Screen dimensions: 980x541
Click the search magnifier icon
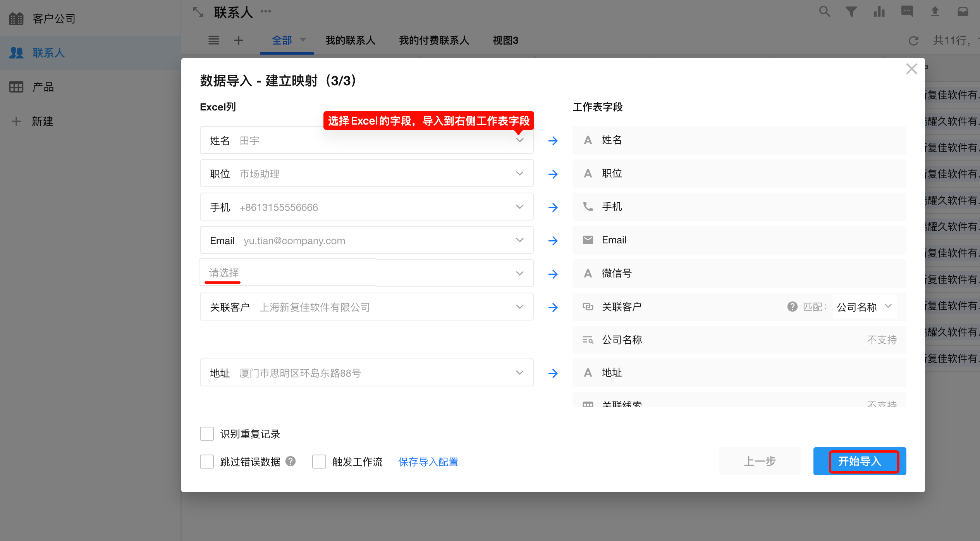click(x=824, y=12)
